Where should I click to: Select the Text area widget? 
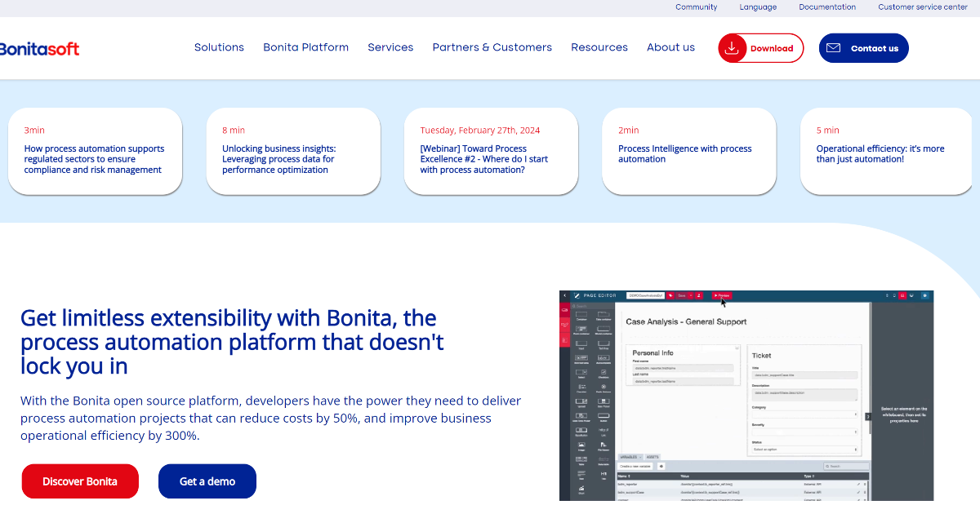click(602, 343)
